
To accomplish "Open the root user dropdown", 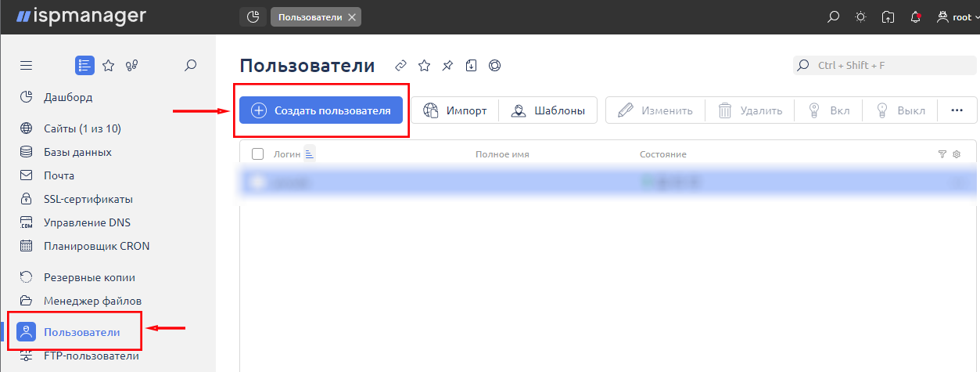I will tap(957, 16).
